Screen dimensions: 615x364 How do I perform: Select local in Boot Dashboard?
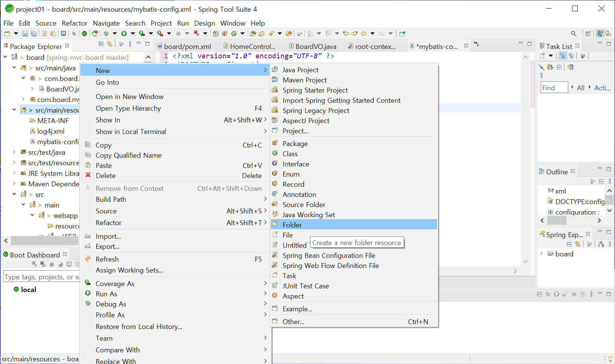29,289
